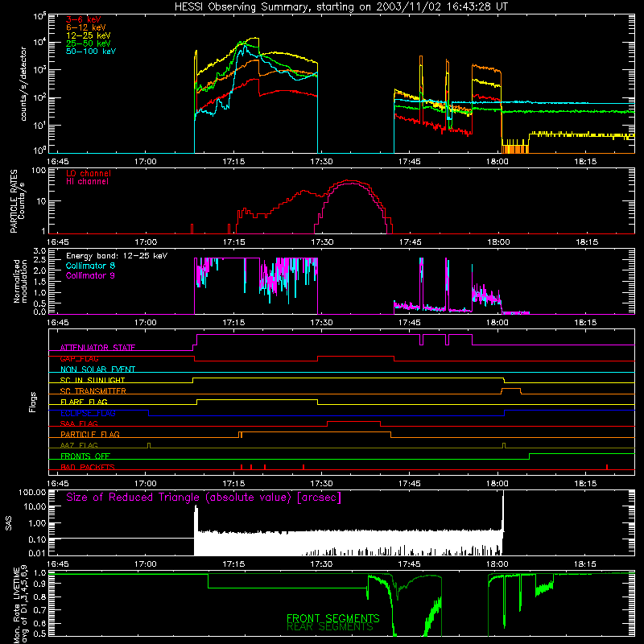Click the BAD_PACKETS flag label
644x644 pixels.
tap(88, 468)
